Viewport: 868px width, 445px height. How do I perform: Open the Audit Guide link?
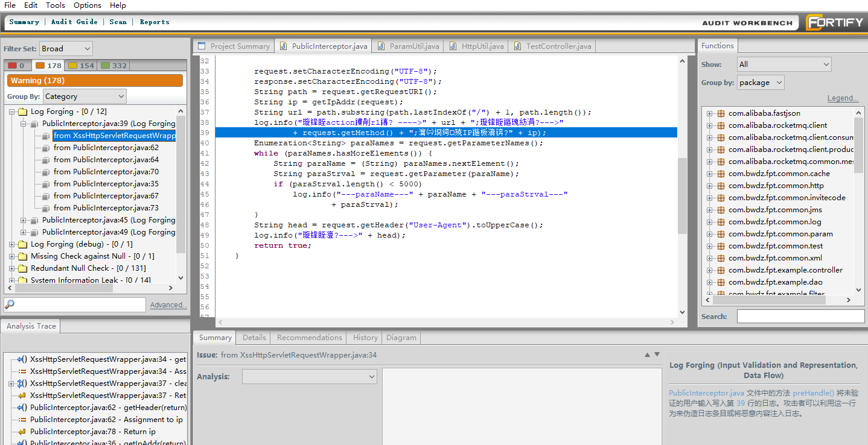coord(74,22)
